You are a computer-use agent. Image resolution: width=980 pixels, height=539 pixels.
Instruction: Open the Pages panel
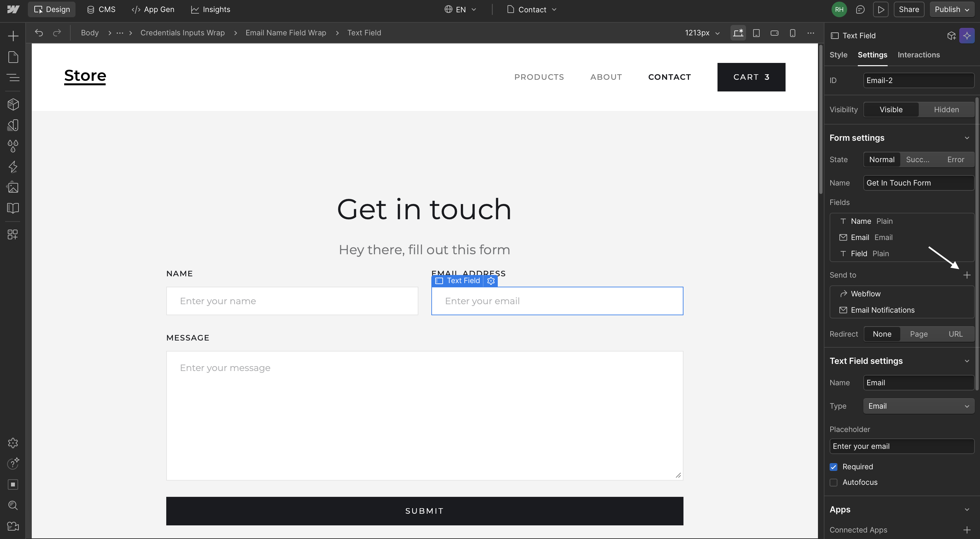coord(13,57)
